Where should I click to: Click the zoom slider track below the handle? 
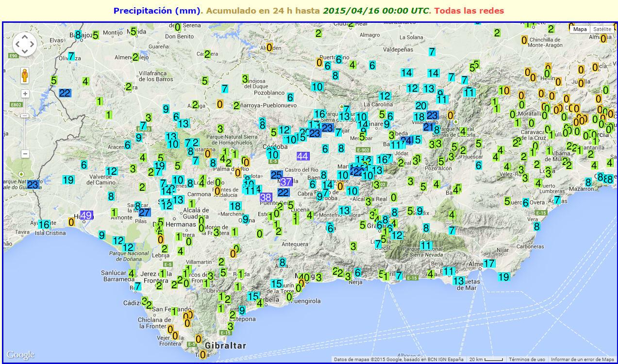click(25, 134)
